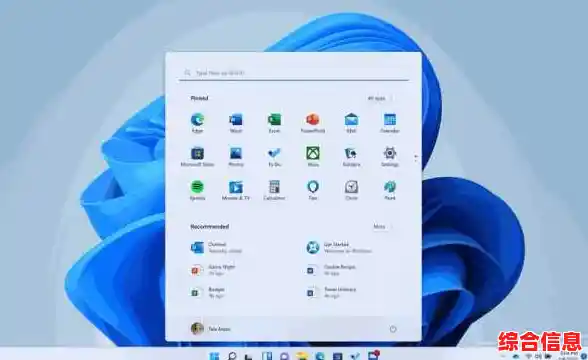Open the Photos app
This screenshot has width=588, height=360.
[x=236, y=157]
